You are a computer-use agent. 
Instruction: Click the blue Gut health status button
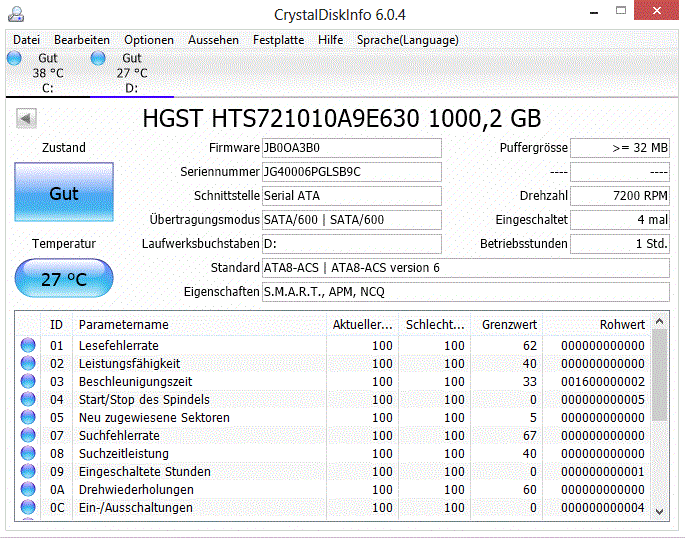click(x=64, y=192)
